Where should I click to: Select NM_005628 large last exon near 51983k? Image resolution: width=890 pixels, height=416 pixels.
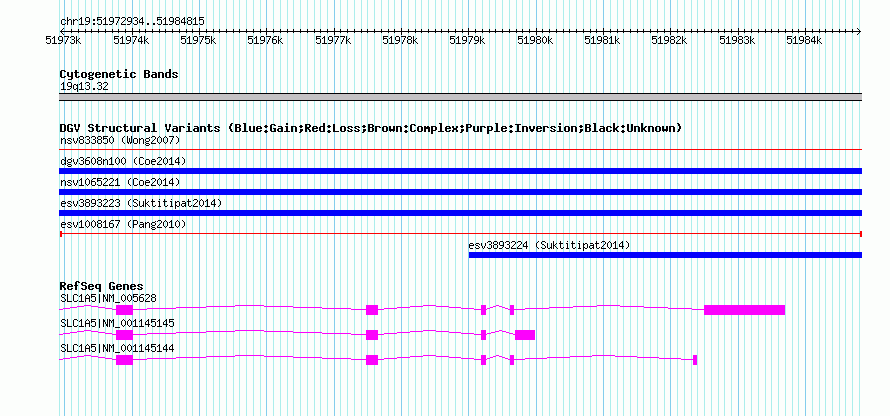[x=745, y=310]
